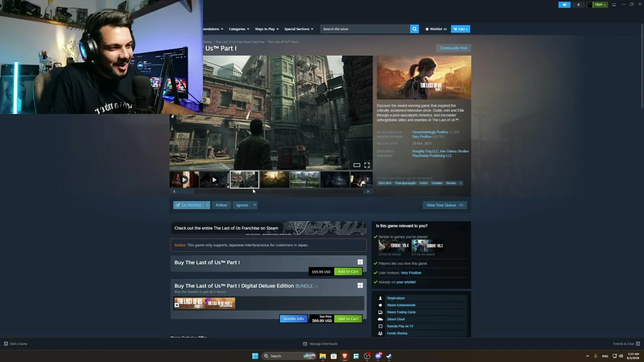Open the Ways to Play dropdown menu
This screenshot has height=362, width=644.
[x=266, y=29]
